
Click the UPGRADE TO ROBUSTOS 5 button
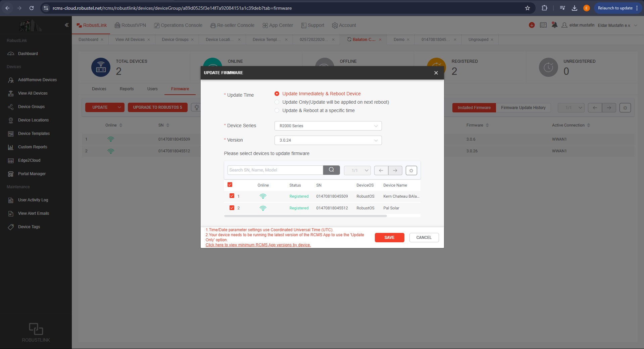(x=157, y=107)
